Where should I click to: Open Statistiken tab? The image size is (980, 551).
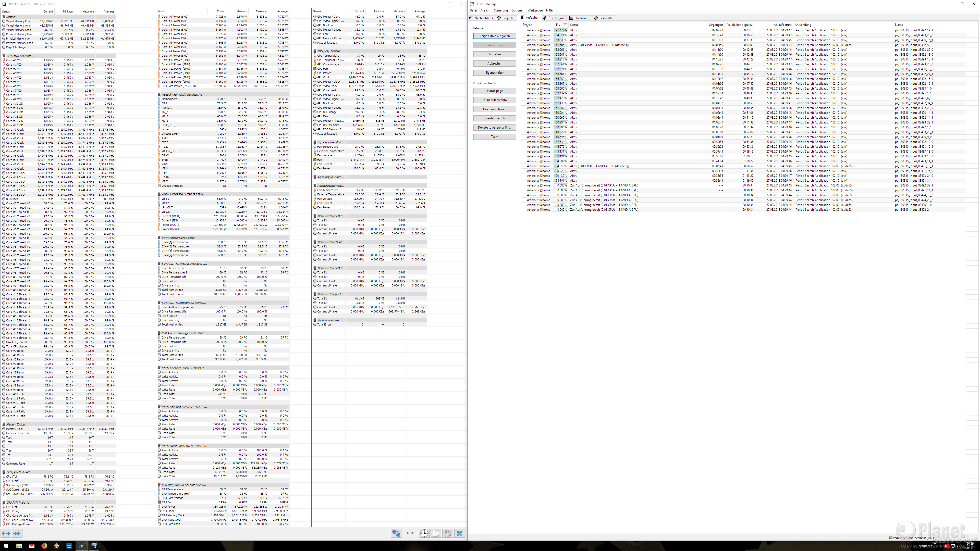pyautogui.click(x=579, y=18)
